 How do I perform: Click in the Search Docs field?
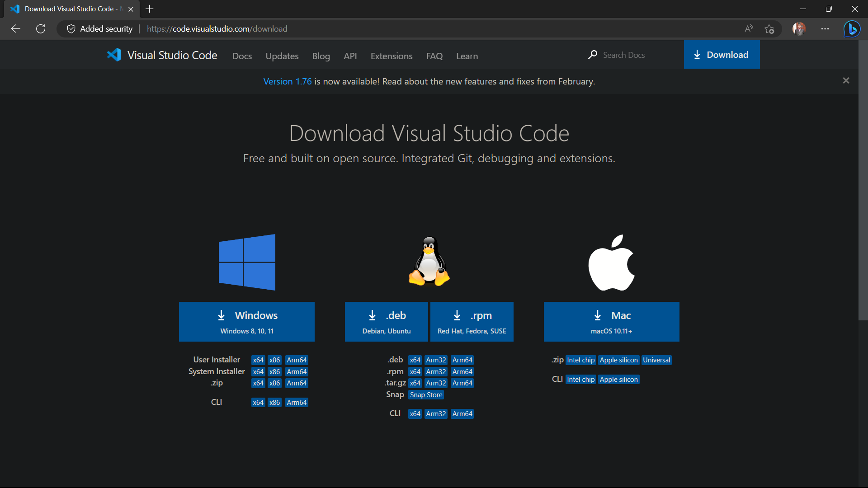coord(633,55)
